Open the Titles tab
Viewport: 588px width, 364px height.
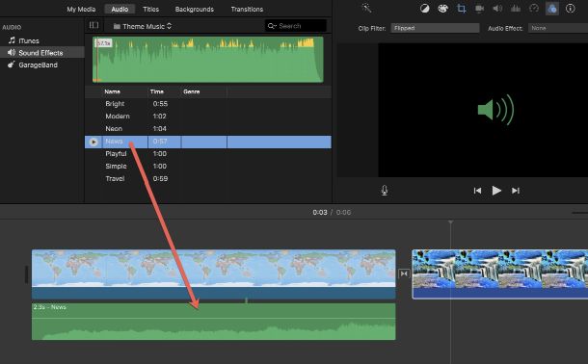pyautogui.click(x=150, y=9)
